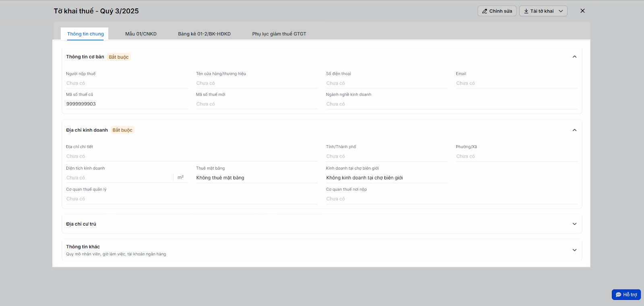Click the Mã số thuế mới field
The height and width of the screenshot is (306, 644).
point(257,104)
